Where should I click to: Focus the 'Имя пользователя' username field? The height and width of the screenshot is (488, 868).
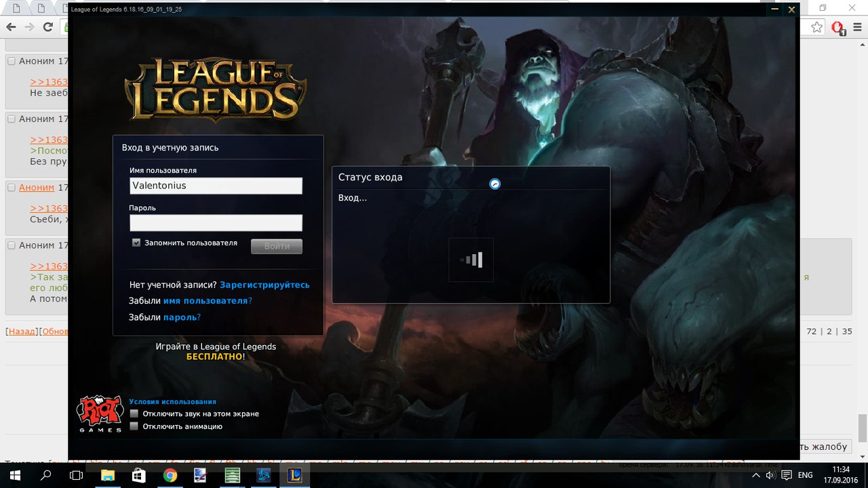click(216, 186)
